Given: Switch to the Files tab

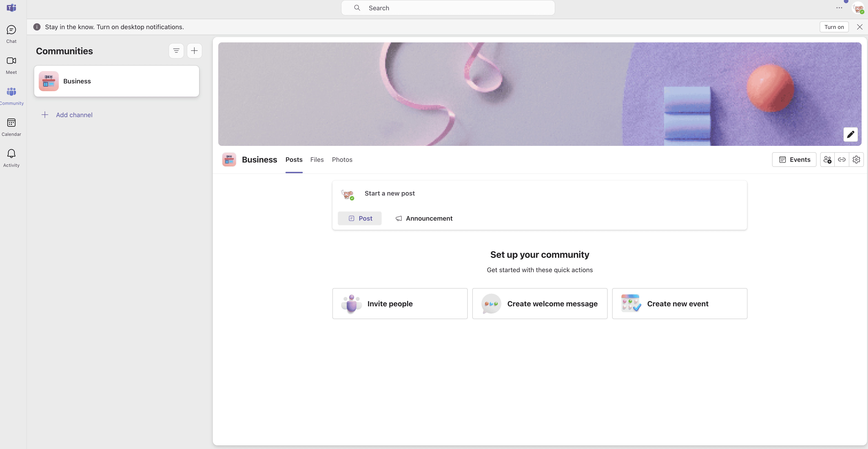Looking at the screenshot, I should (317, 160).
